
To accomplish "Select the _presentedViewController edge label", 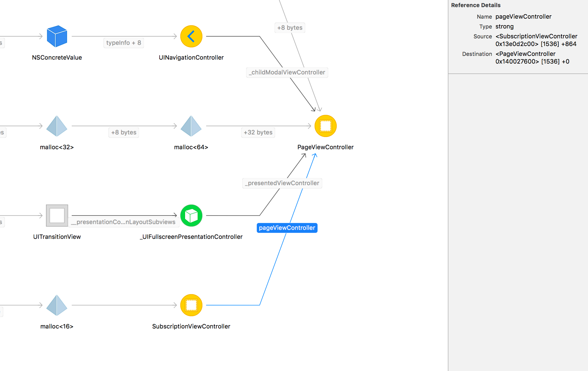I will pos(282,183).
